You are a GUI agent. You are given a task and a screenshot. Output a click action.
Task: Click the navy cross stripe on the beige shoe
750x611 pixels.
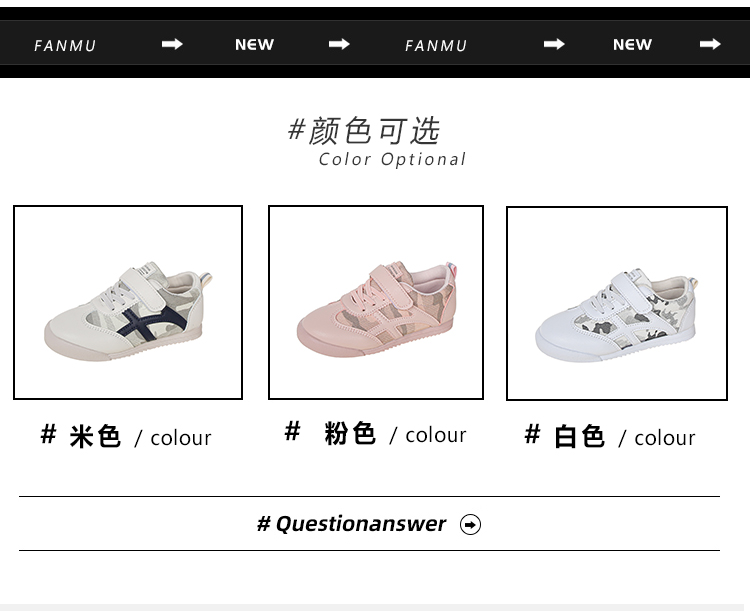pyautogui.click(x=150, y=322)
